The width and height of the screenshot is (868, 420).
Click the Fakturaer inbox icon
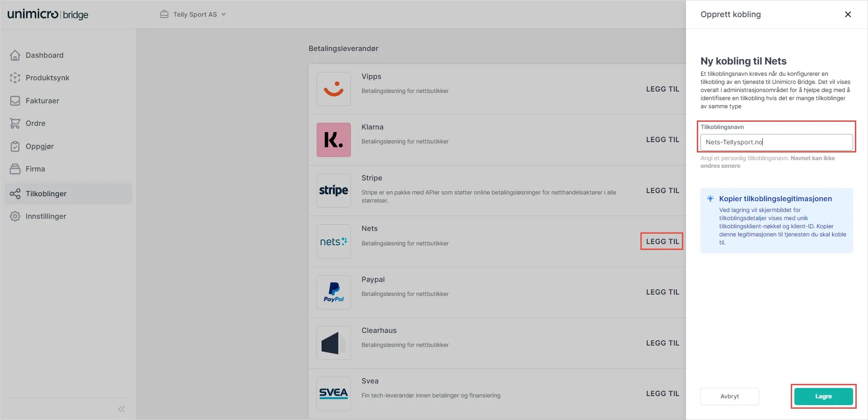(x=15, y=101)
